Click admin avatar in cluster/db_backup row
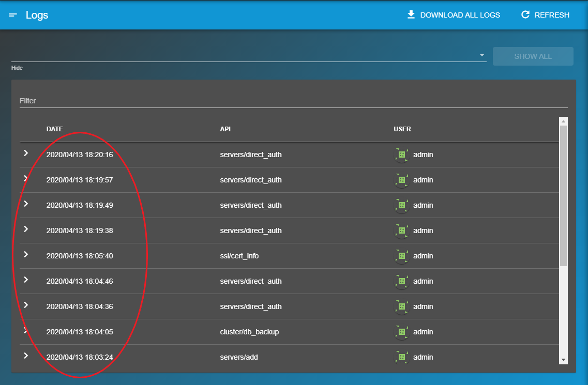The width and height of the screenshot is (588, 385). point(402,332)
